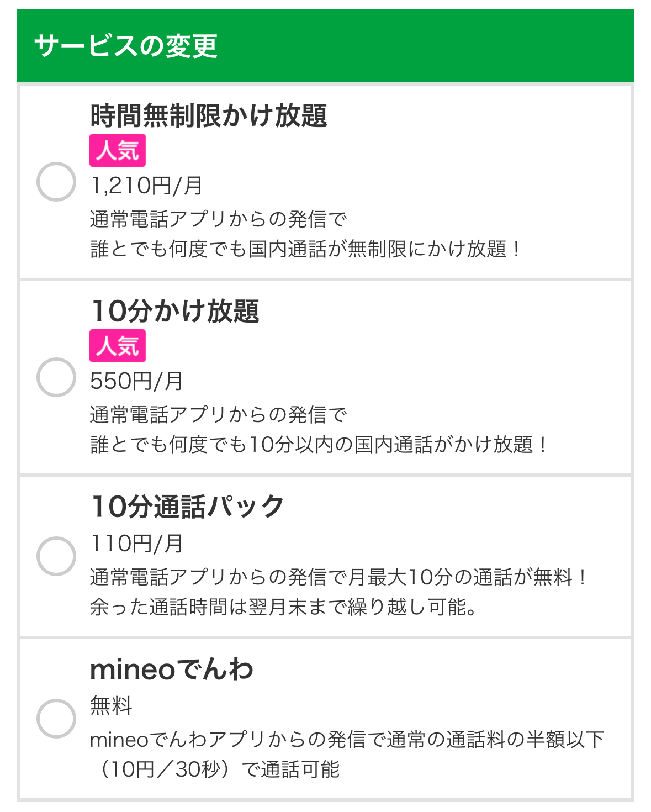Click the サービスの変更 header bar

click(325, 46)
